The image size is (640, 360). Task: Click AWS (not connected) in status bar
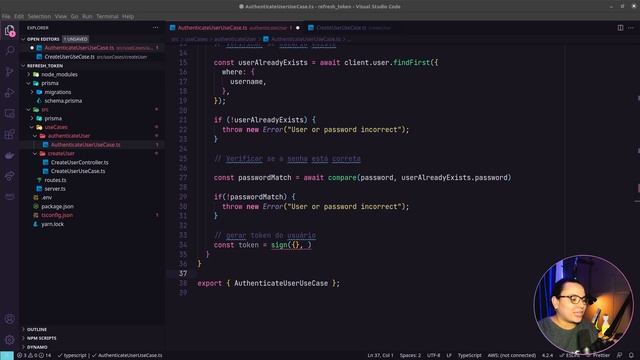pyautogui.click(x=511, y=356)
